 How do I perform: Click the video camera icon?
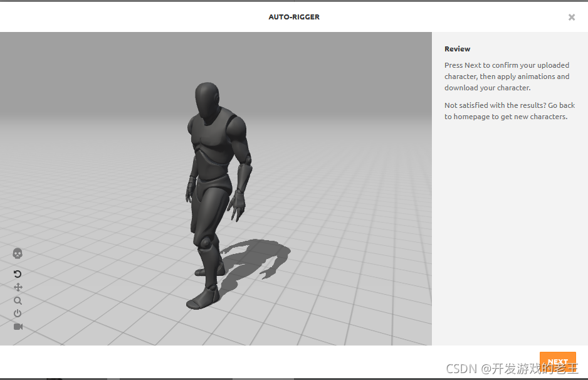(18, 327)
